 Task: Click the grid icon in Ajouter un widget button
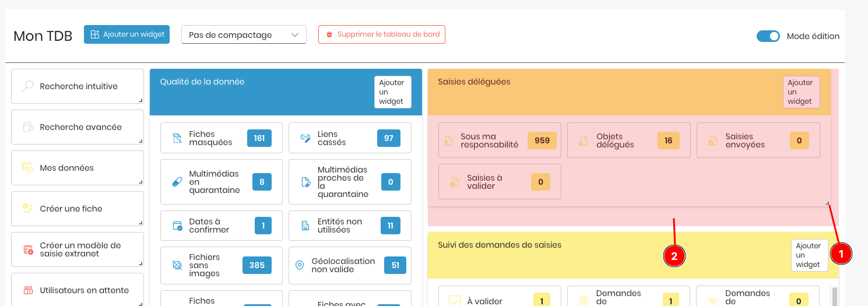[95, 34]
